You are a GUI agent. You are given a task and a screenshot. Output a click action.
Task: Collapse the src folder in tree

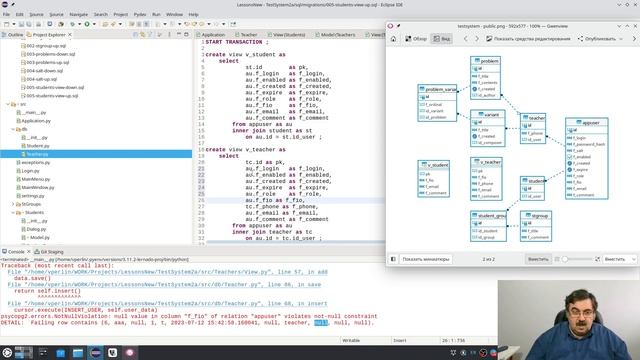(7, 104)
